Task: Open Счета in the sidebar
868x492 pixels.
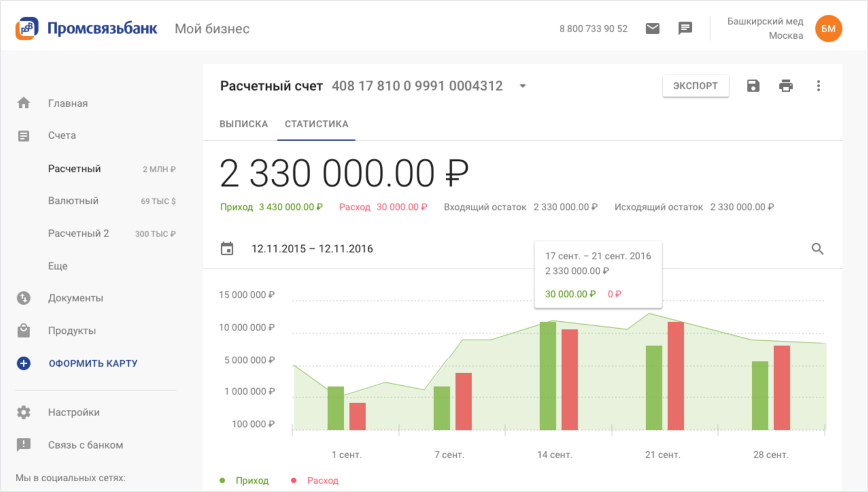Action: tap(62, 135)
